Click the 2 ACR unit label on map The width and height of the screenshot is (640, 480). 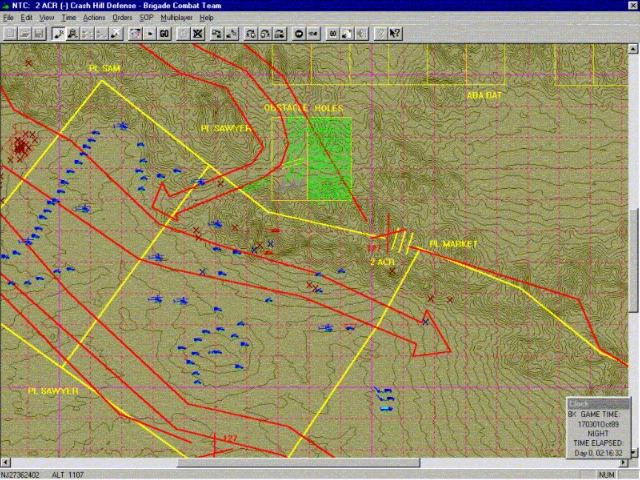pyautogui.click(x=380, y=261)
